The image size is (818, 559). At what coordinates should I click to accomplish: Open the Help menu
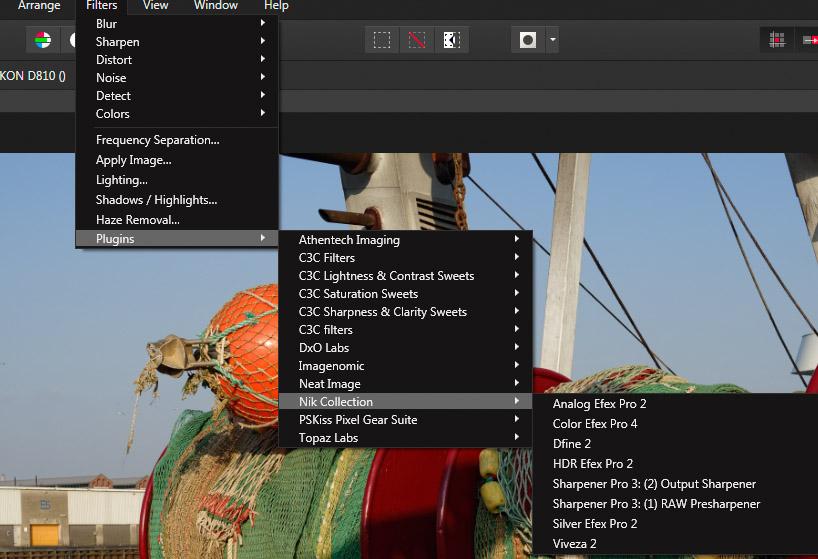(x=276, y=6)
